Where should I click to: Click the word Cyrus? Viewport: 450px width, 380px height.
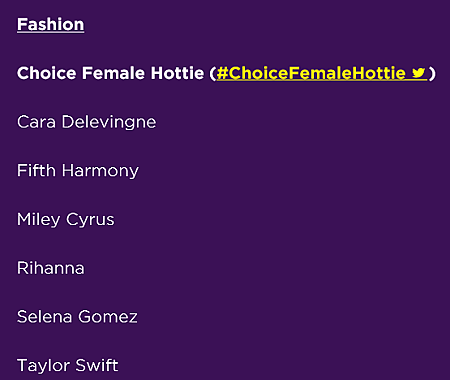click(x=90, y=219)
